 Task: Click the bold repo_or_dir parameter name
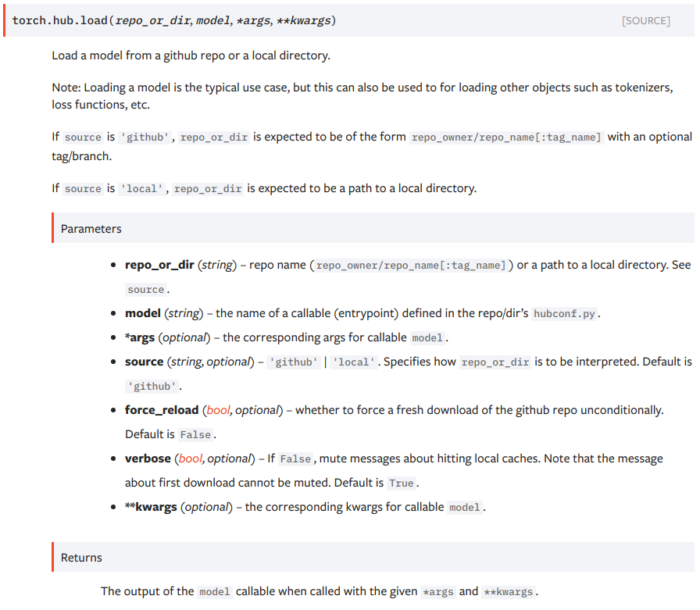click(159, 265)
